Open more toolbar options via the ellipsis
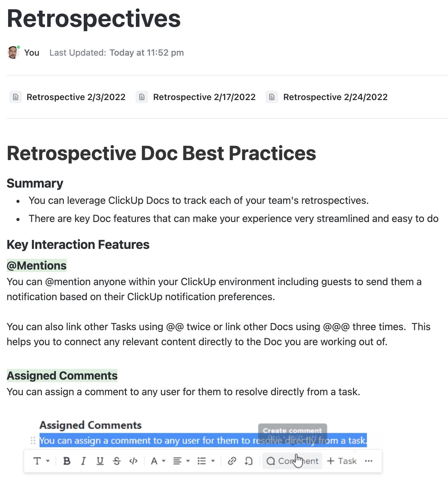 tap(369, 461)
